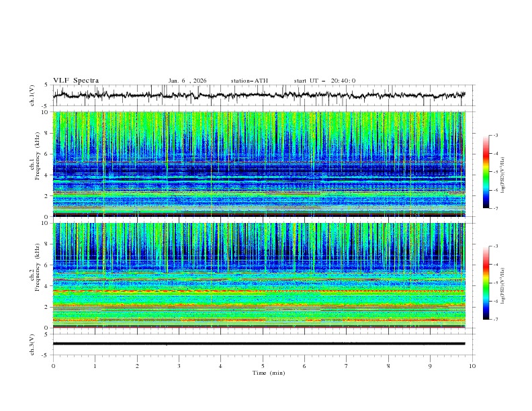This screenshot has height=411, width=532.
Task: Click inside the ch.2 spectrogram panel
Action: [259, 275]
